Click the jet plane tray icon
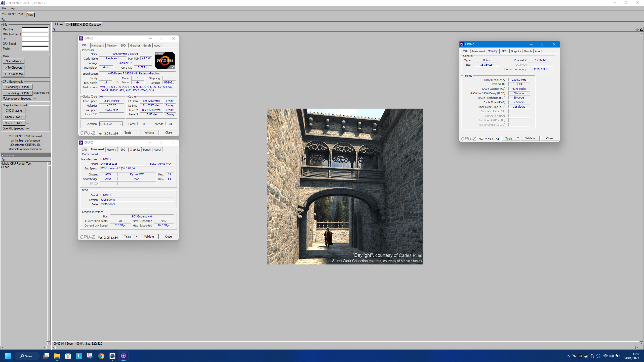This screenshot has height=362, width=644. [574, 356]
